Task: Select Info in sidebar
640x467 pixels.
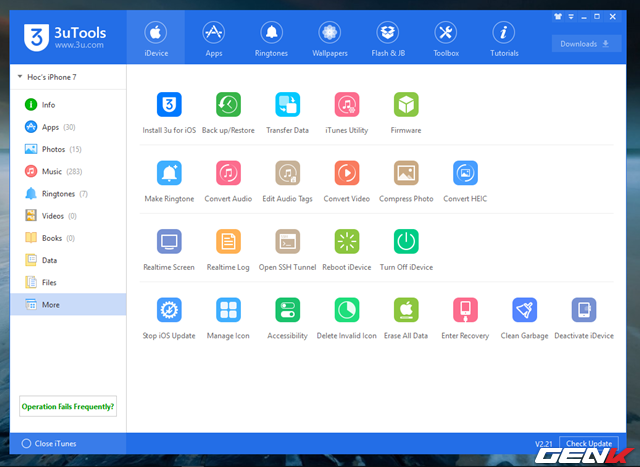Action: (x=68, y=105)
